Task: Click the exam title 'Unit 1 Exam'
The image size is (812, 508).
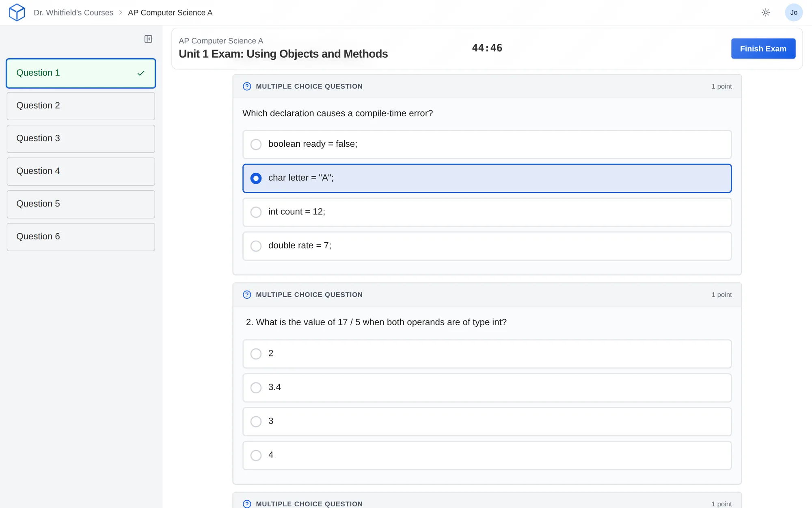Action: click(283, 54)
